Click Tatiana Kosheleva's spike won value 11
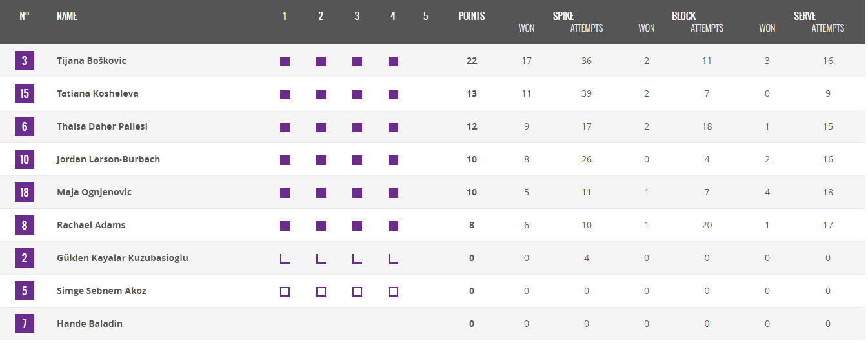 (x=527, y=93)
